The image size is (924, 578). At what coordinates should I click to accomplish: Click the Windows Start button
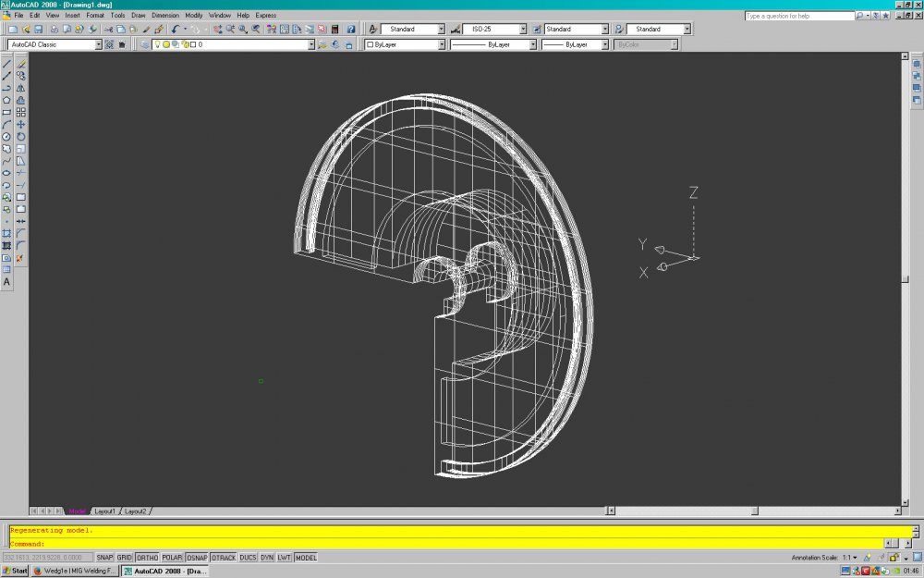coord(14,571)
